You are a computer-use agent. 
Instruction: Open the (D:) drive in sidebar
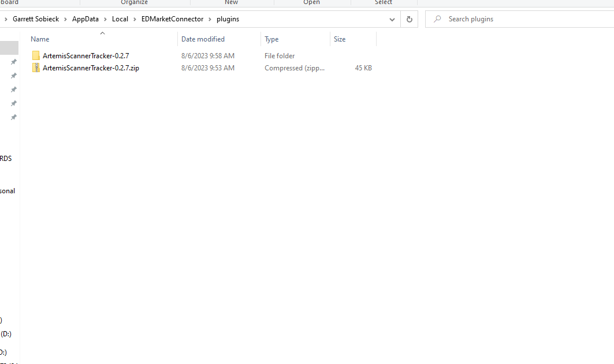[x=6, y=334]
